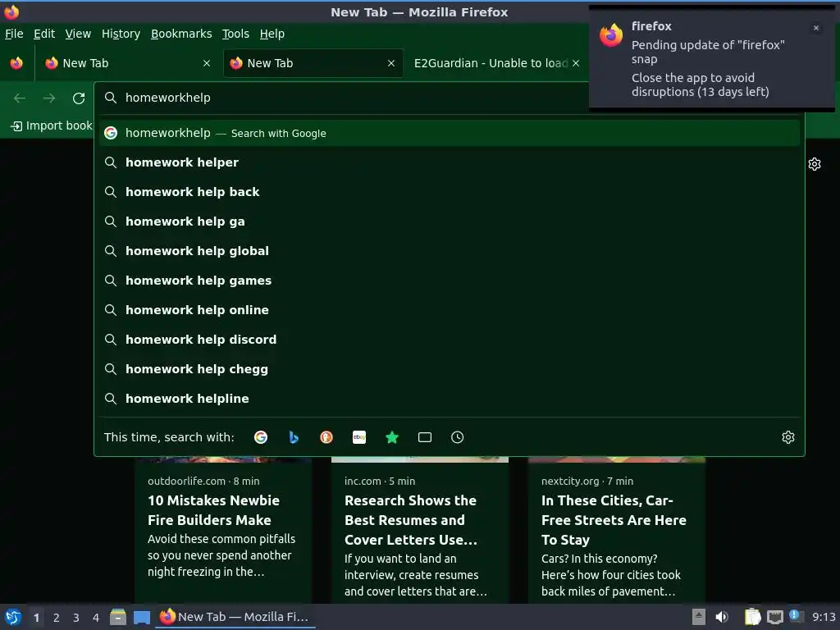840x630 pixels.
Task: Search with Bing engine icon
Action: (294, 437)
